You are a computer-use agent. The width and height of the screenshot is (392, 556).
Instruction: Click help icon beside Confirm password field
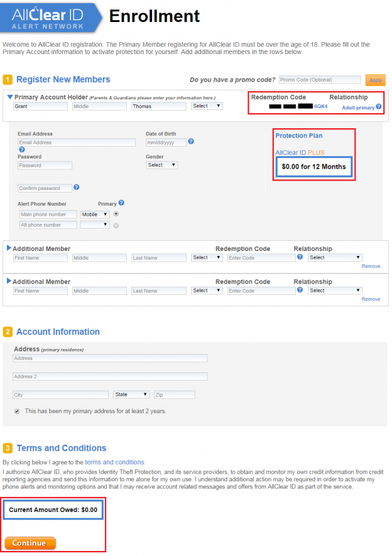click(x=76, y=187)
